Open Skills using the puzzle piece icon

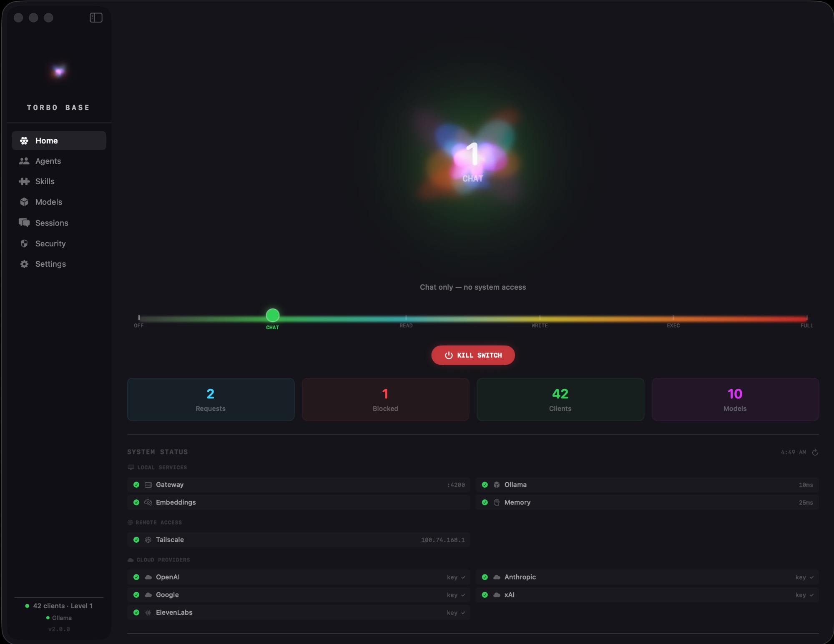pos(25,181)
